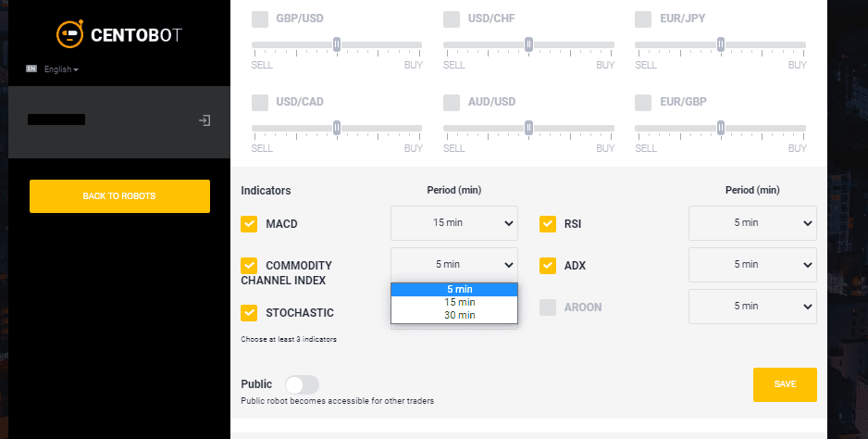Check the USD/CAD currency pair box
Screen dimensions: 868x439
tap(260, 103)
